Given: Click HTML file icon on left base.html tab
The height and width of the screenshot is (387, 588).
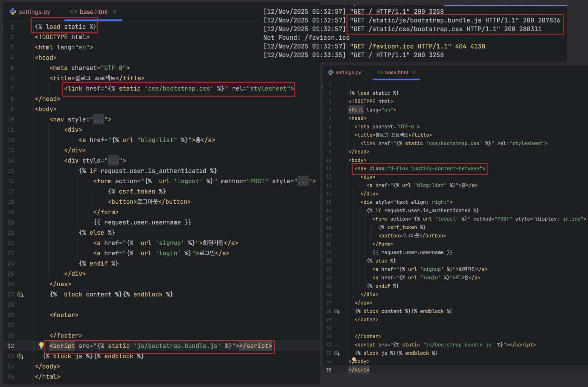Looking at the screenshot, I should click(x=73, y=12).
